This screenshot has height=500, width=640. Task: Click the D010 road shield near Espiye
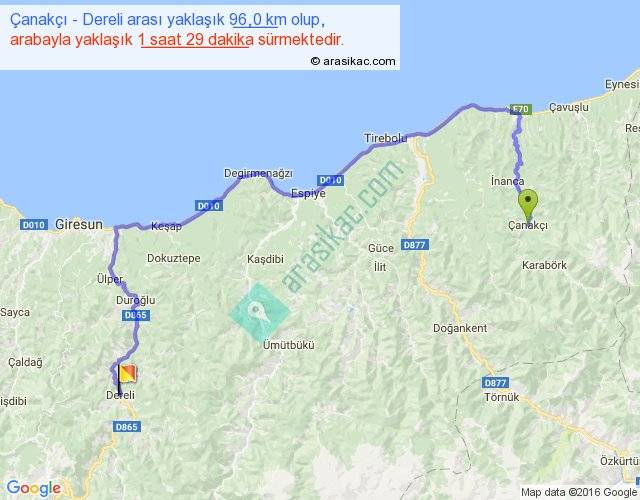331,181
